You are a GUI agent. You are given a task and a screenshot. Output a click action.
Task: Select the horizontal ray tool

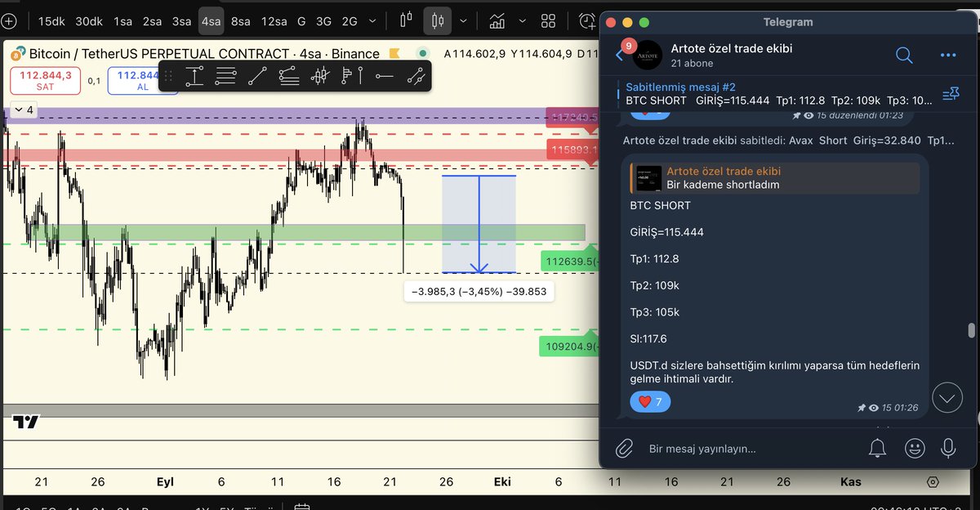coord(385,77)
